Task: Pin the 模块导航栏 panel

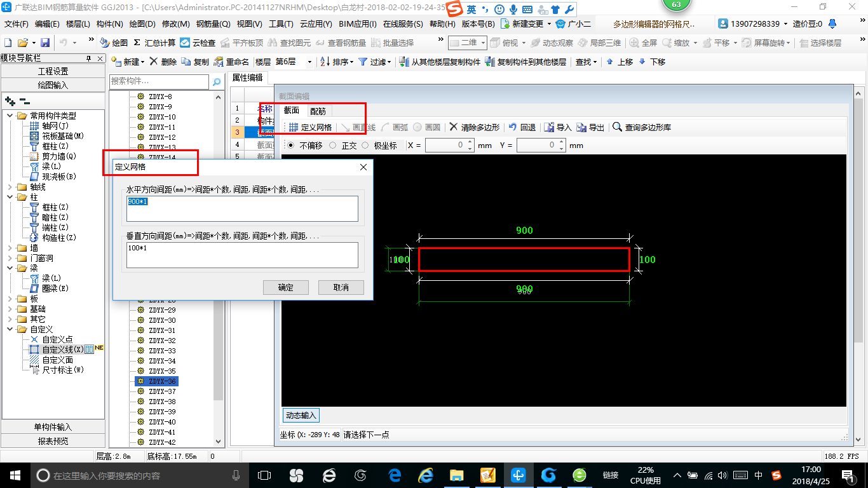Action: click(x=89, y=58)
